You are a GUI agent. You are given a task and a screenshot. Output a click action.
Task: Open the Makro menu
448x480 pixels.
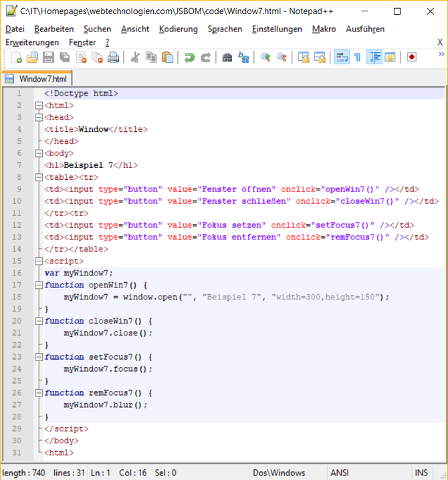click(324, 29)
